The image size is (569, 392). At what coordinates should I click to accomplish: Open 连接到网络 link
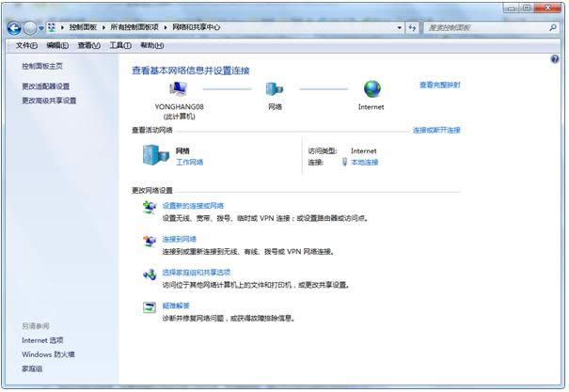180,239
